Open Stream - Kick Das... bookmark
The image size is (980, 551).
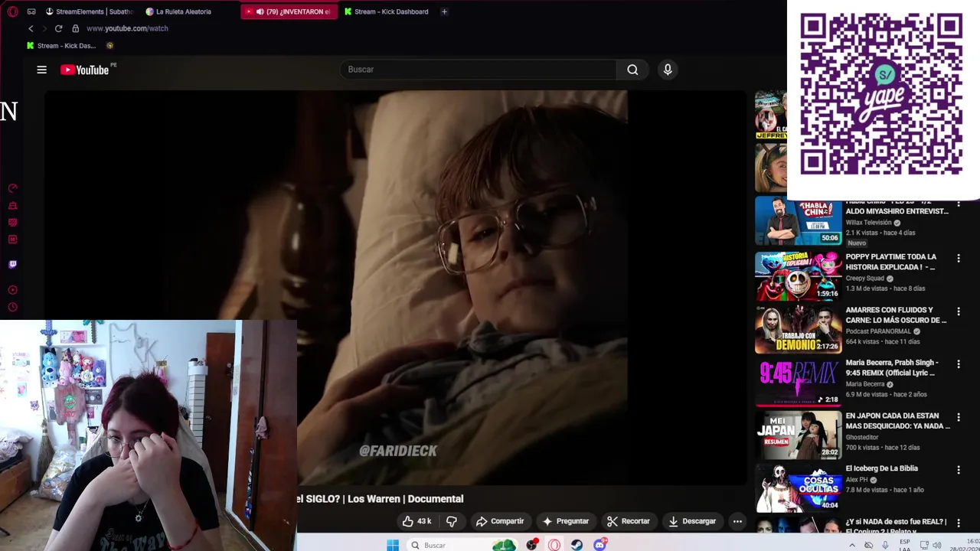tap(61, 45)
